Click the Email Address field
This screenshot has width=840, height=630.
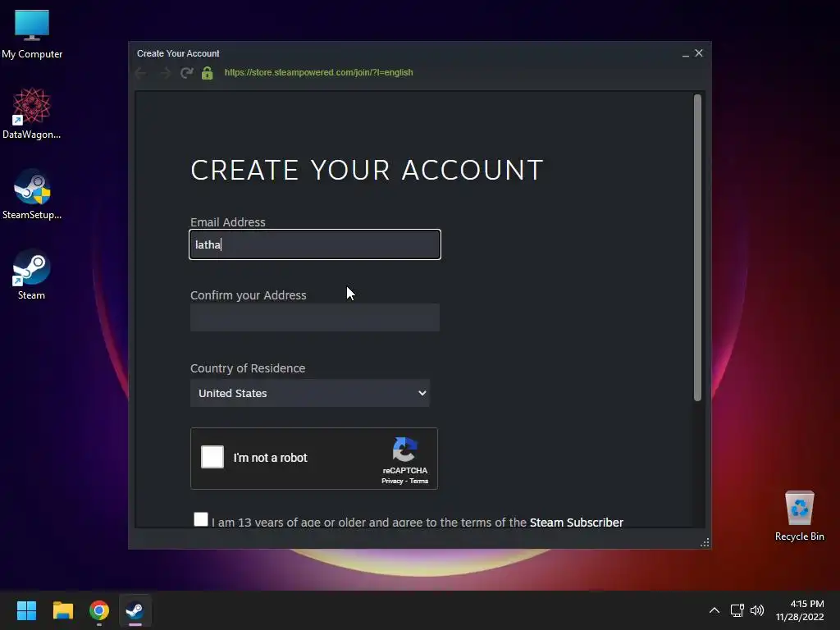(x=315, y=244)
